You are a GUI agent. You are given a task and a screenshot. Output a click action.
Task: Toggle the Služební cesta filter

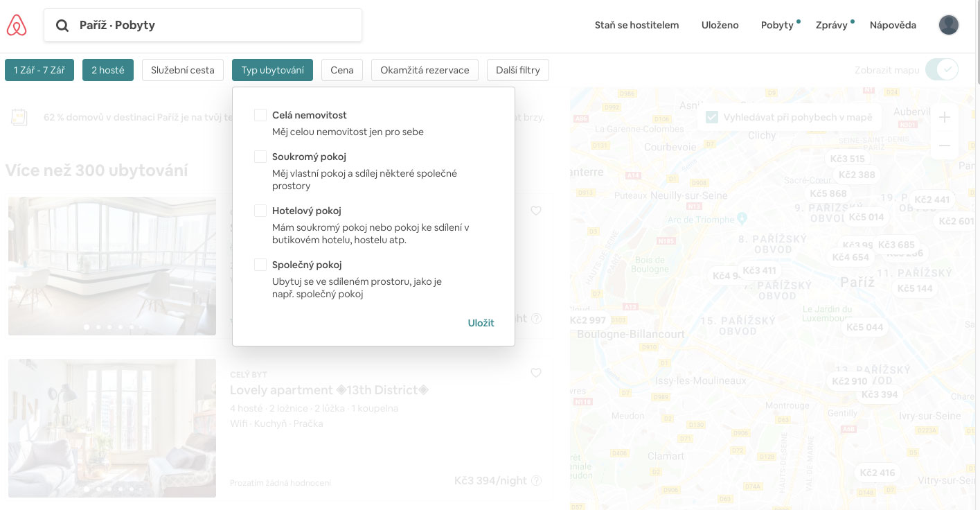tap(183, 70)
